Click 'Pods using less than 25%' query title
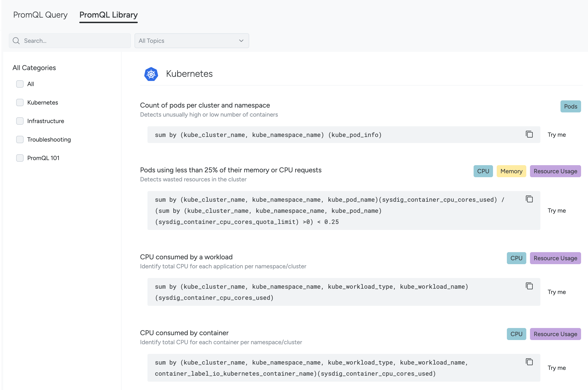The width and height of the screenshot is (588, 390). (x=231, y=170)
